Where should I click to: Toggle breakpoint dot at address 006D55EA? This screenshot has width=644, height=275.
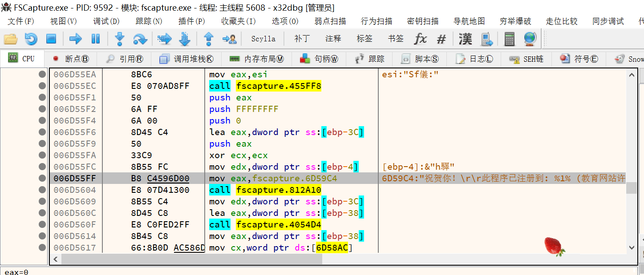(42, 74)
